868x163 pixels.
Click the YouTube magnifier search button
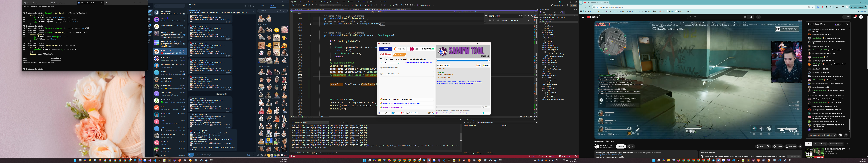click(751, 17)
